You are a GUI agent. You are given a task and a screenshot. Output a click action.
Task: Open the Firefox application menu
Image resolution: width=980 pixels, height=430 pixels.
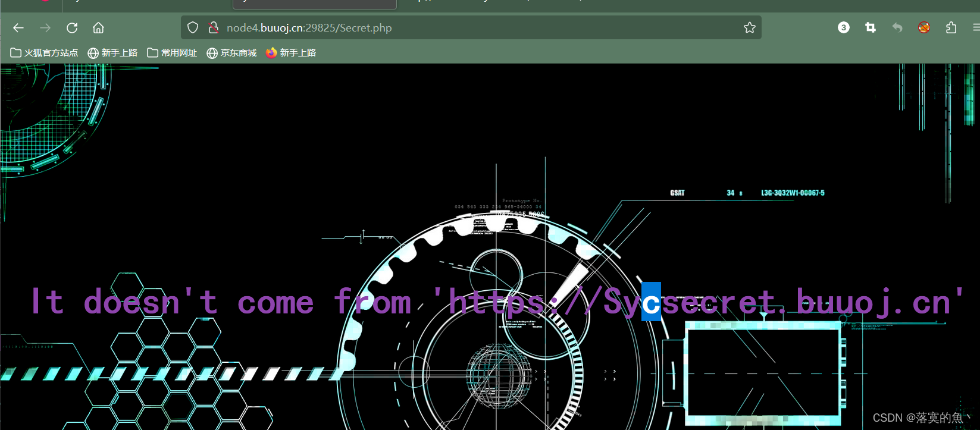[976, 27]
